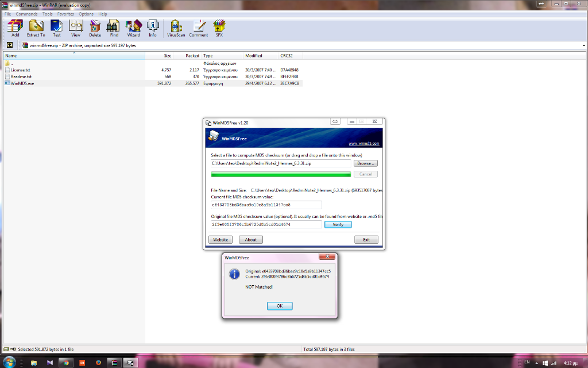Go up one level with the arrow icon

[x=10, y=45]
